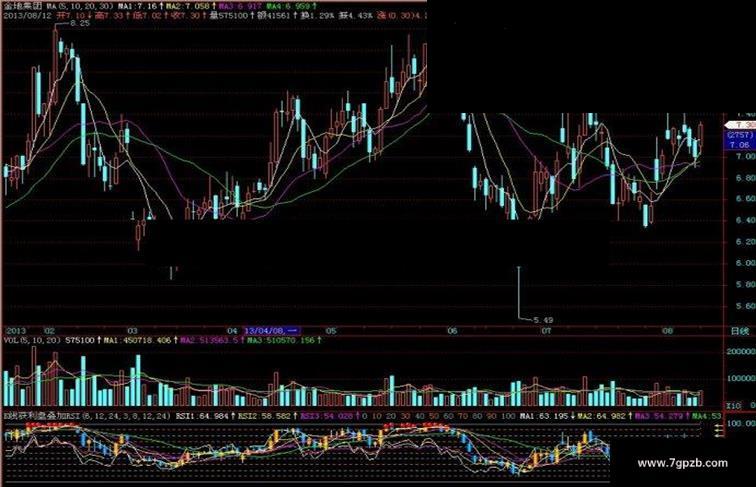The image size is (756, 487).
Task: Click the sub-panel MA2: 64.982 value
Action: 604,415
